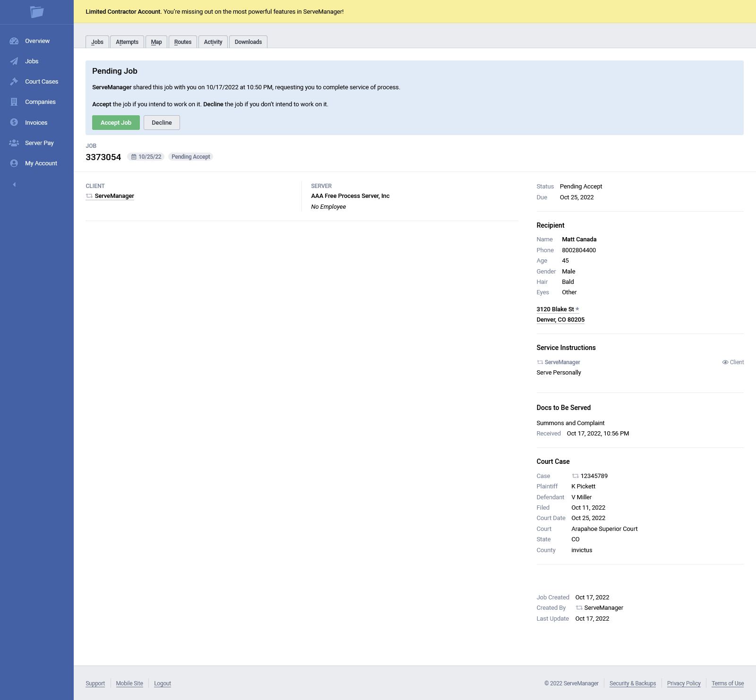The height and width of the screenshot is (700, 756).
Task: Open the Routes tab
Action: 183,42
